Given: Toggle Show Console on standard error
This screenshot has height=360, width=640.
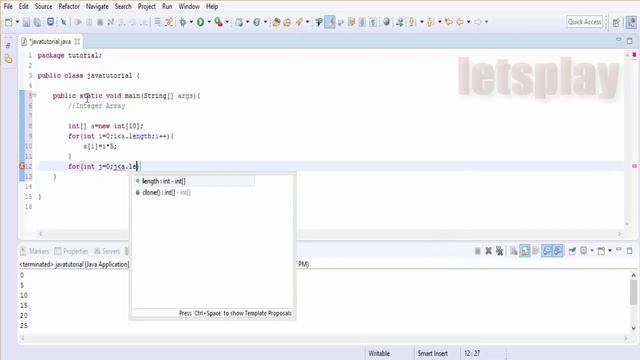Looking at the screenshot, I should point(558,251).
